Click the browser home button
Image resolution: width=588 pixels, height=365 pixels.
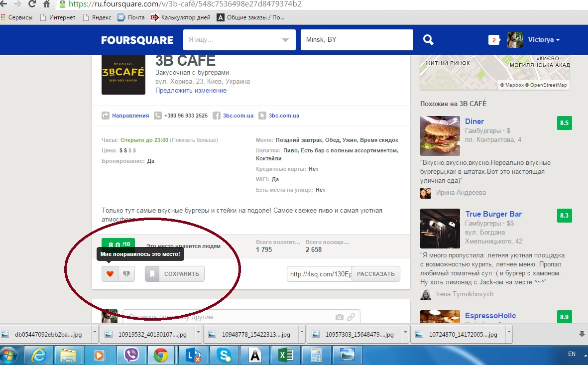click(x=46, y=4)
